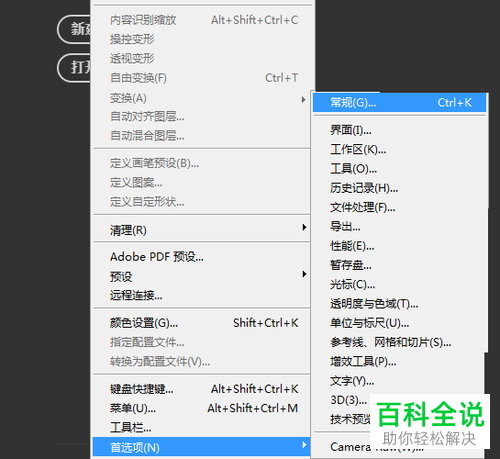The width and height of the screenshot is (500, 459).
Task: Open 历史记录(H)... preferences
Action: tap(399, 188)
